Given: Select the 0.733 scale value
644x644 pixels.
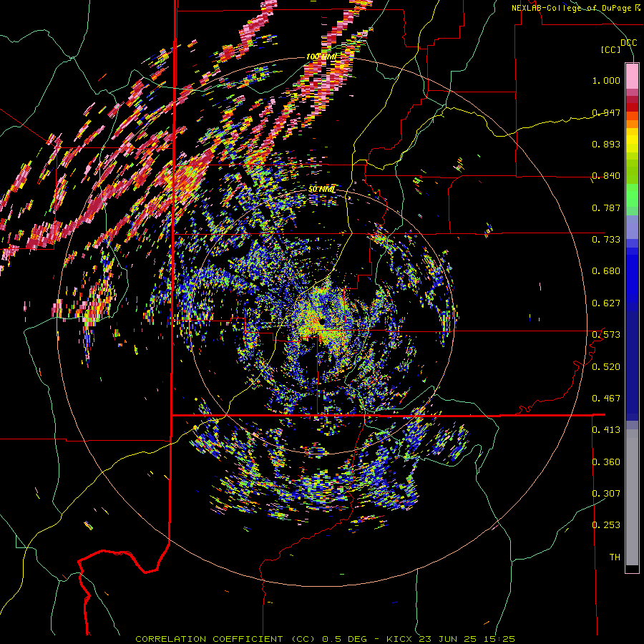Looking at the screenshot, I should coord(606,240).
